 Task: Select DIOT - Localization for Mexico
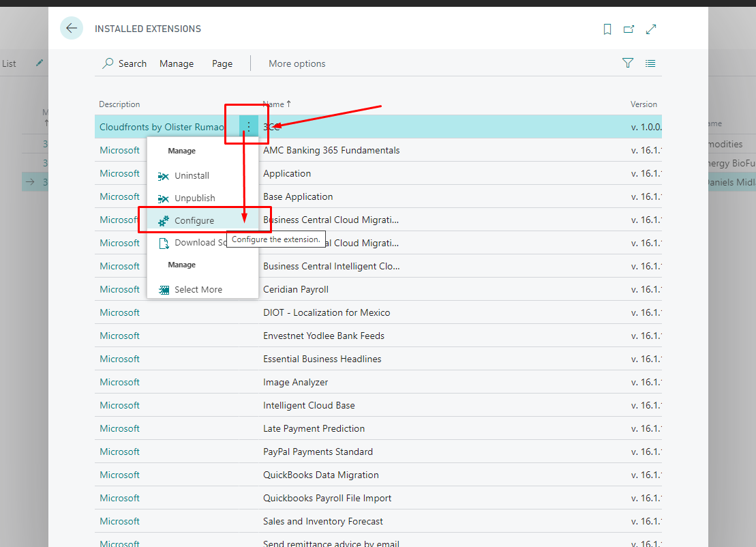pyautogui.click(x=327, y=312)
